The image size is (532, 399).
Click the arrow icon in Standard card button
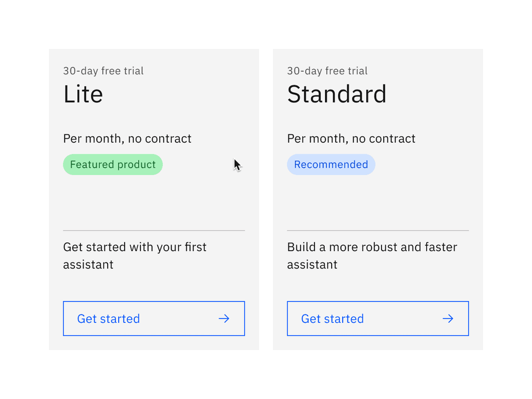pos(448,319)
